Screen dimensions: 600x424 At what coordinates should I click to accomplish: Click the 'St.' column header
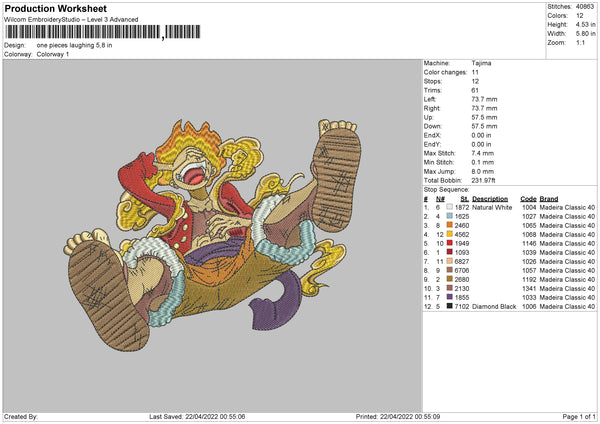click(x=465, y=199)
